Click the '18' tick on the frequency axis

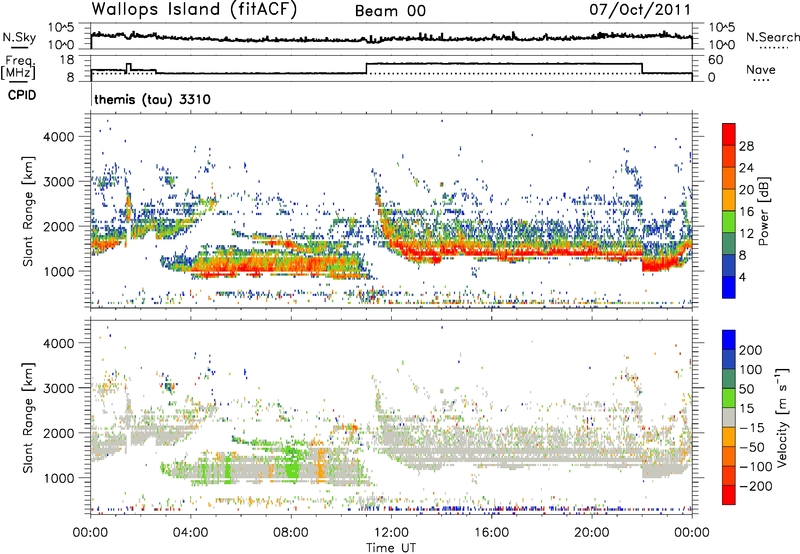click(x=67, y=60)
